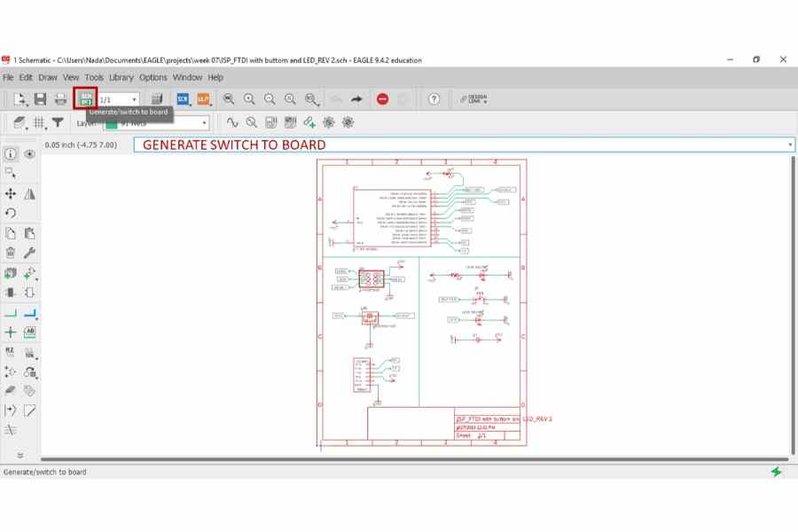Toggle the grid settings icon

click(x=39, y=122)
